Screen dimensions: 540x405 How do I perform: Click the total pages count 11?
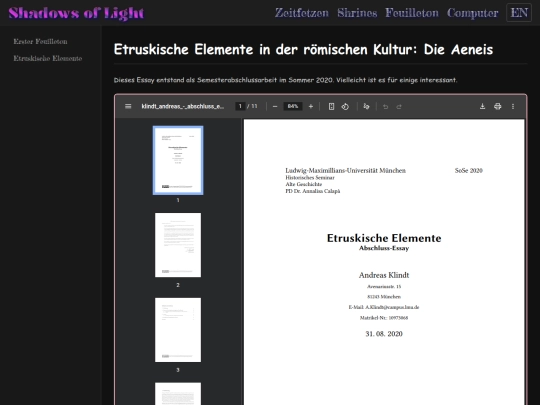point(254,106)
